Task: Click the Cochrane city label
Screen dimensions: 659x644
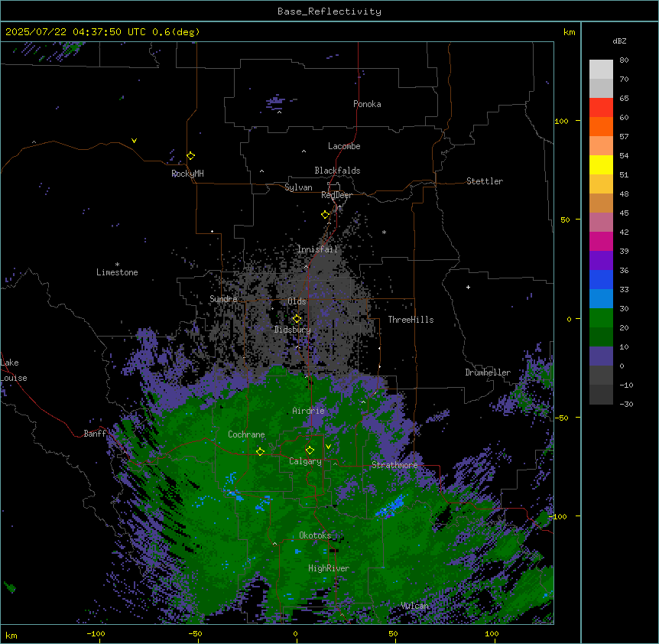Action: click(x=246, y=434)
